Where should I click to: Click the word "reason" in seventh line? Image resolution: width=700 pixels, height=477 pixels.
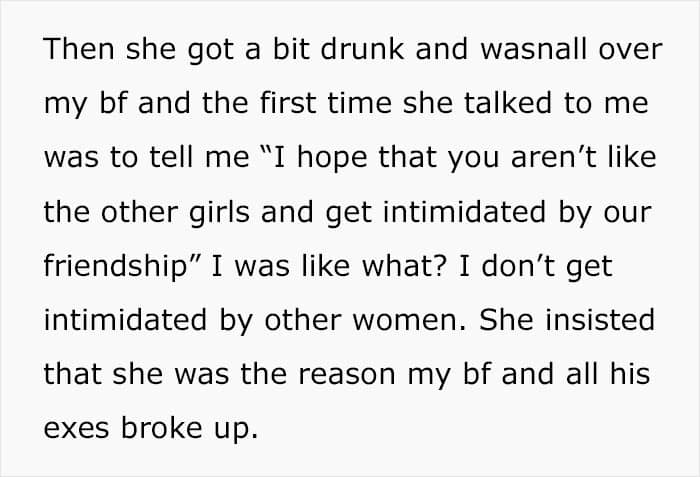346,373
